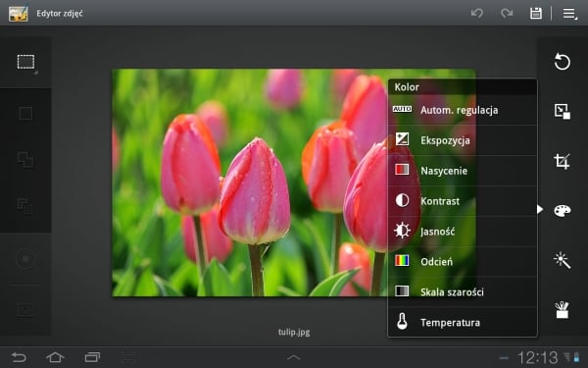Open the overflow menu in top bar
The width and height of the screenshot is (588, 368).
[x=569, y=14]
